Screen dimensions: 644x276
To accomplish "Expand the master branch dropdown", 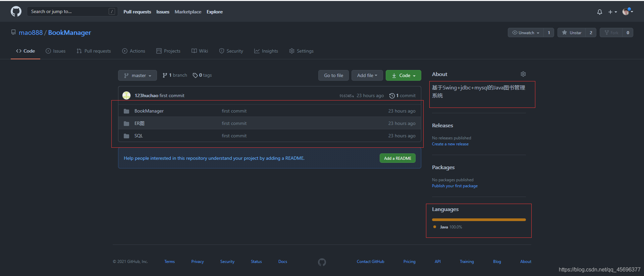I will click(x=138, y=75).
